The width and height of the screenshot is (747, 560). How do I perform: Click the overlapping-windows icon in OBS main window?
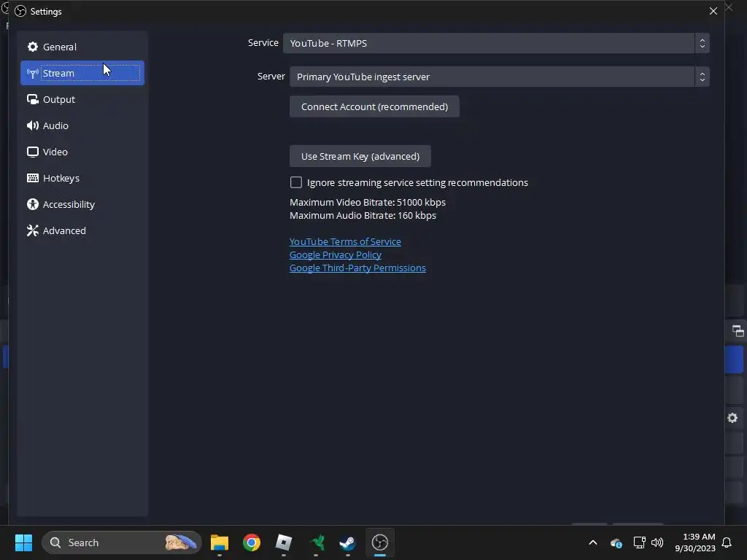click(x=738, y=331)
